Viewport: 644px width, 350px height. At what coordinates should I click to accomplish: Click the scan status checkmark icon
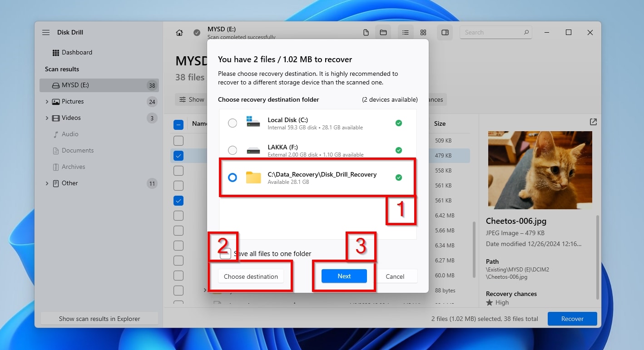197,33
